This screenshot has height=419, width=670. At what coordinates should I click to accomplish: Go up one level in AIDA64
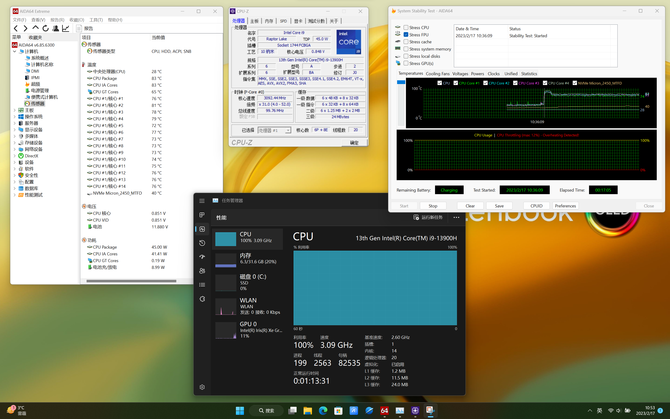[x=35, y=28]
